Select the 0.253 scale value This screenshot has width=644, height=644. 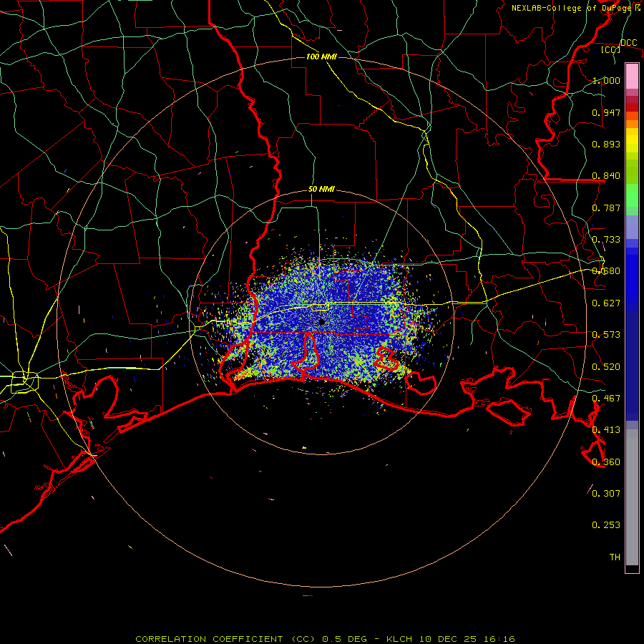pos(606,525)
